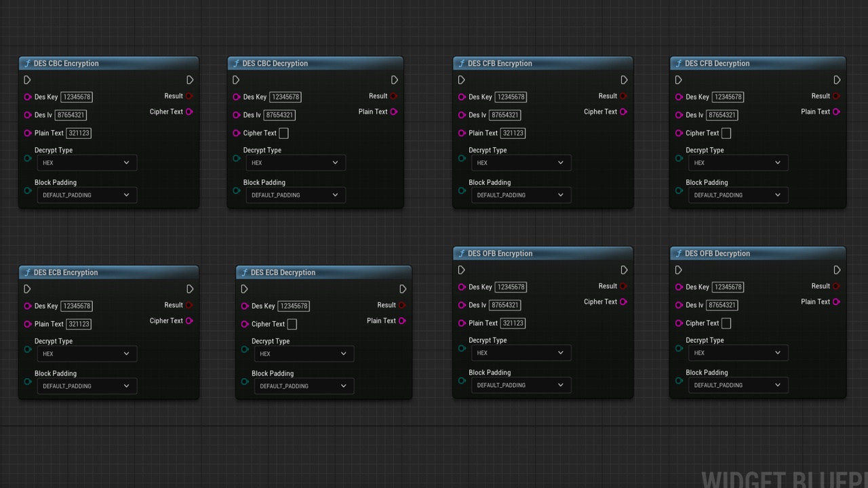This screenshot has height=488, width=868.
Task: Click input exec pin of DES CBC Decryption
Action: pos(236,80)
